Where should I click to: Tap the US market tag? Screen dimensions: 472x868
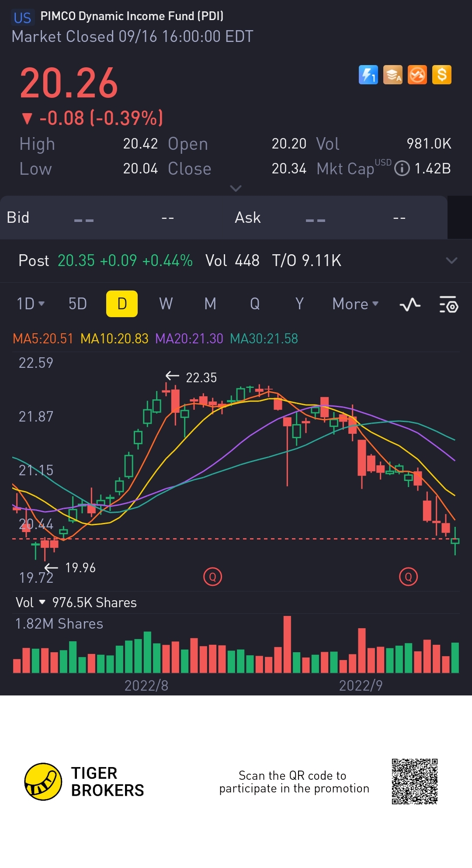pos(22,17)
